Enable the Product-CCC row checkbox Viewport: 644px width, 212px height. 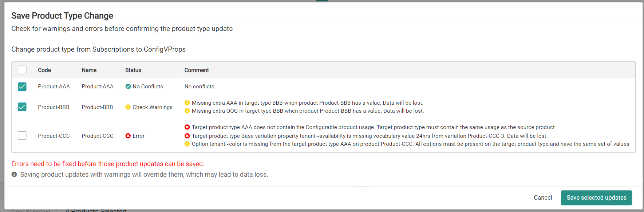pos(22,135)
